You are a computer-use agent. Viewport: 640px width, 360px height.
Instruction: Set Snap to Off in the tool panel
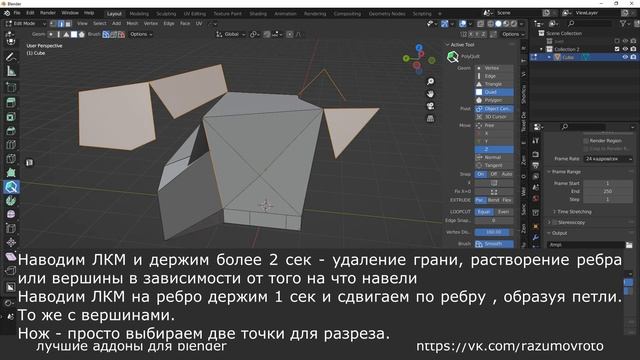click(x=493, y=174)
